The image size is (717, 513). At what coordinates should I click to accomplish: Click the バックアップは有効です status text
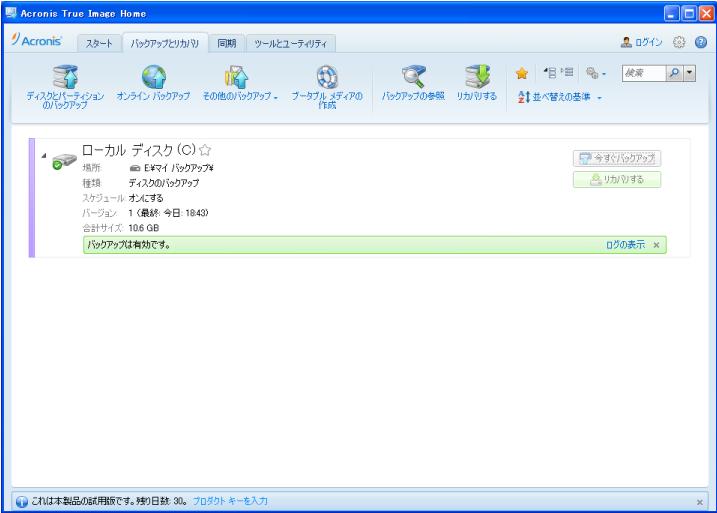(x=128, y=245)
